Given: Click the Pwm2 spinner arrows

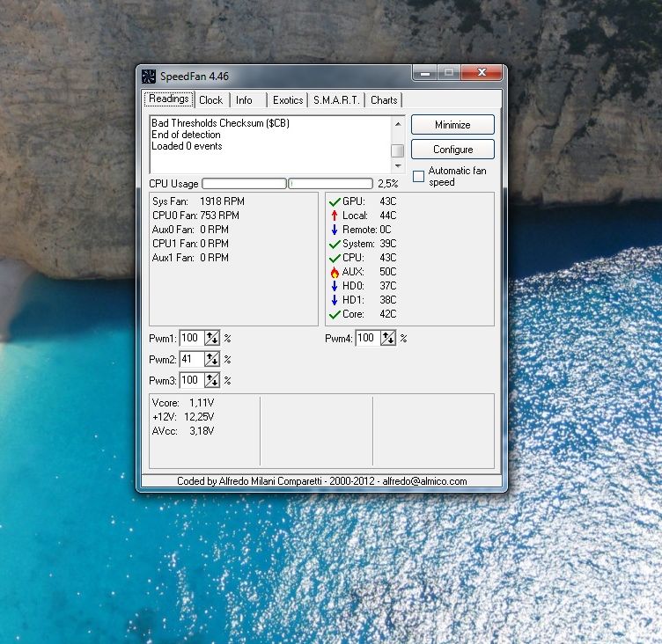Looking at the screenshot, I should coord(212,359).
